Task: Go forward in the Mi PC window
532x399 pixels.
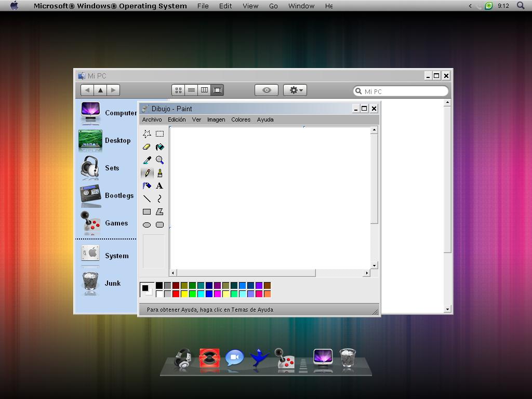Action: [113, 90]
